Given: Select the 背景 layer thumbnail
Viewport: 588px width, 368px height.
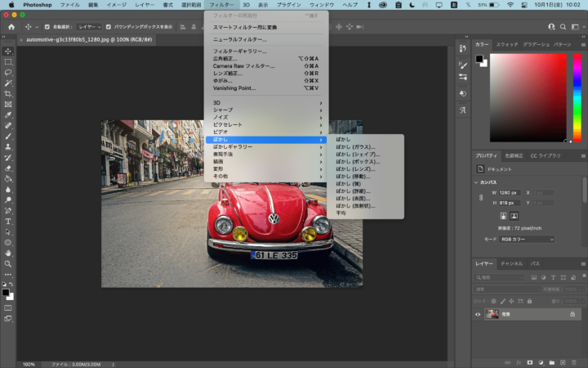Looking at the screenshot, I should click(x=492, y=314).
